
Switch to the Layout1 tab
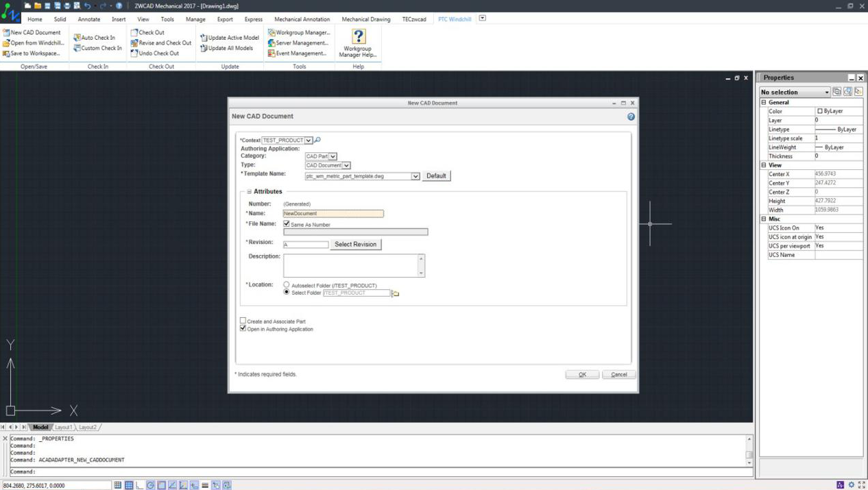point(63,427)
